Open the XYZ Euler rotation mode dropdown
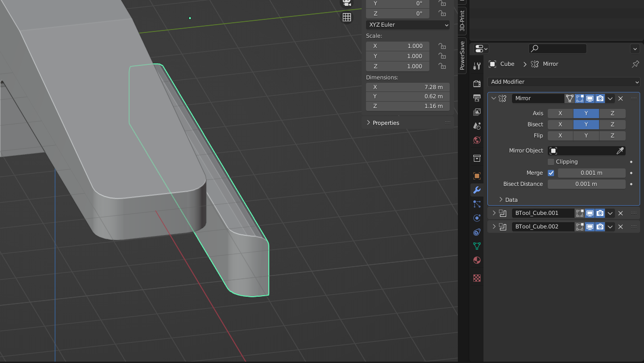This screenshot has width=644, height=363. 408,25
